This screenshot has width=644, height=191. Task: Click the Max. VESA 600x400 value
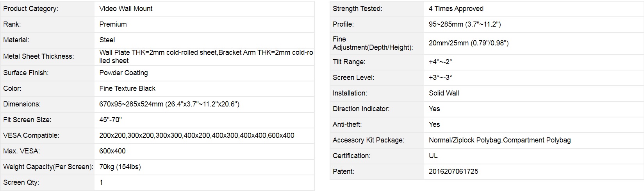[112, 151]
